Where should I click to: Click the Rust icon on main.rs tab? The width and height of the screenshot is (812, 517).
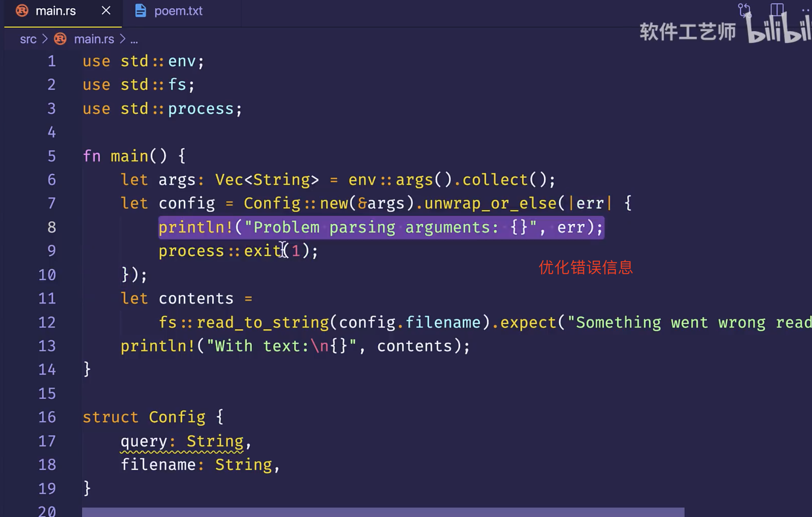[x=22, y=11]
